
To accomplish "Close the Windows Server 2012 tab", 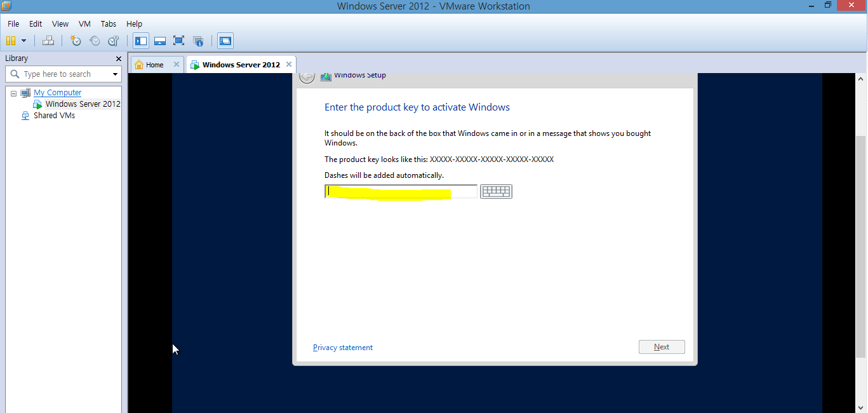I will [x=289, y=64].
